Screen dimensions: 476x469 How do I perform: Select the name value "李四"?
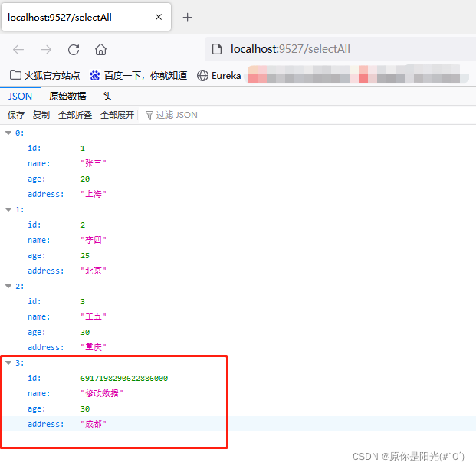94,240
